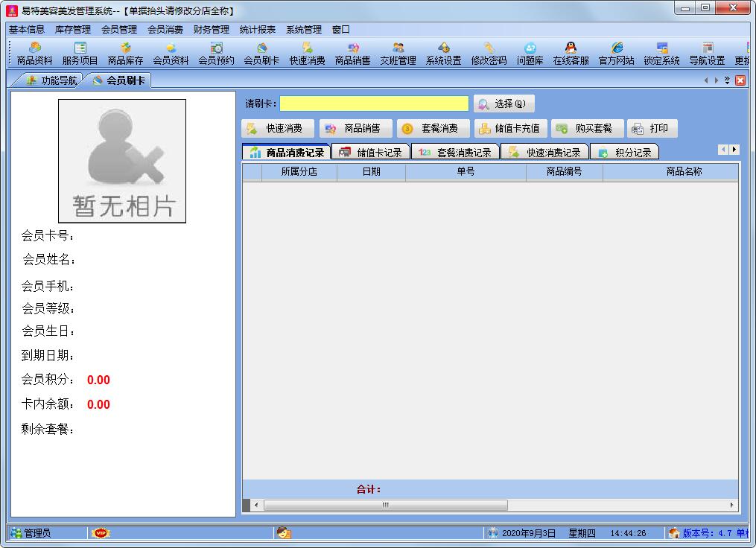Switch to the 功能导航 tab
This screenshot has height=548, width=756.
click(51, 80)
